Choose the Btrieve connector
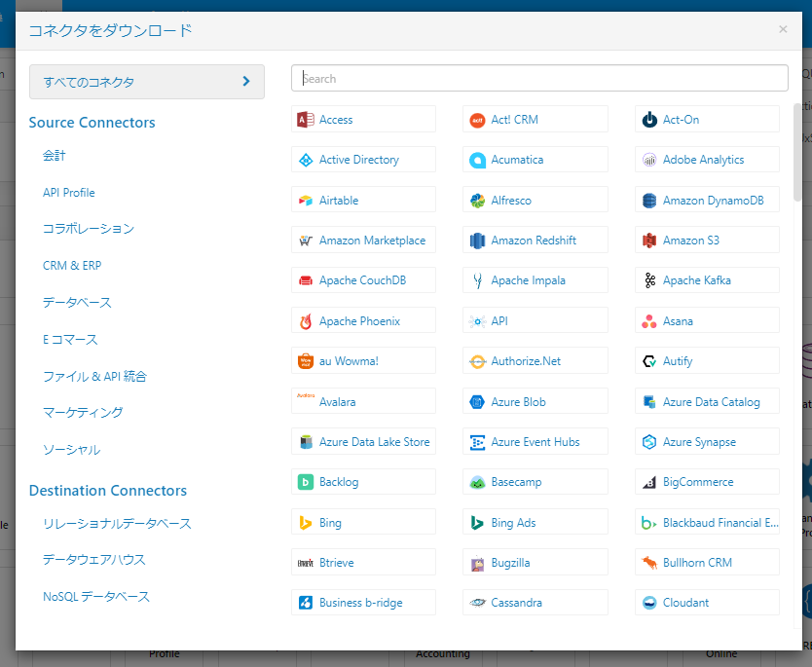The height and width of the screenshot is (667, 812). coord(363,563)
